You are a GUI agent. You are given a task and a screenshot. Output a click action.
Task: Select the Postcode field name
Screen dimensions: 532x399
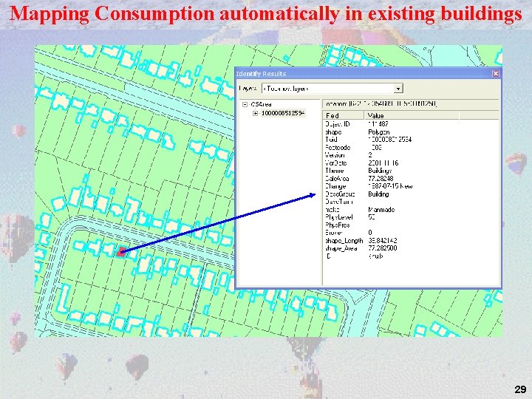coord(338,148)
